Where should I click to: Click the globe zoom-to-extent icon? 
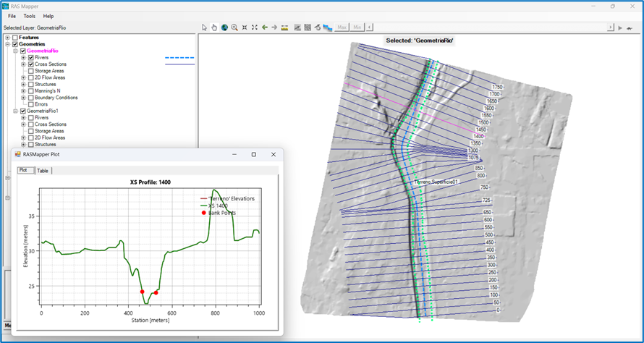click(224, 27)
